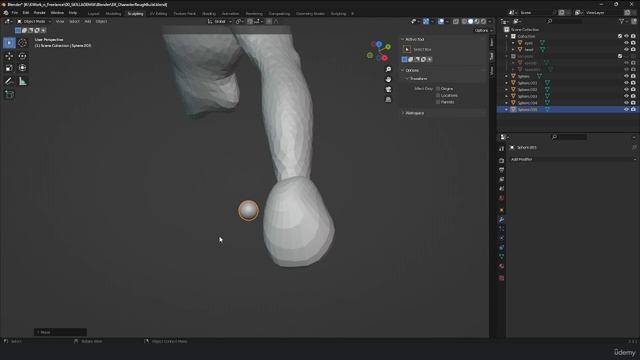Viewport: 640px width, 360px height.
Task: Open the Render properties tab
Action: coord(502,160)
